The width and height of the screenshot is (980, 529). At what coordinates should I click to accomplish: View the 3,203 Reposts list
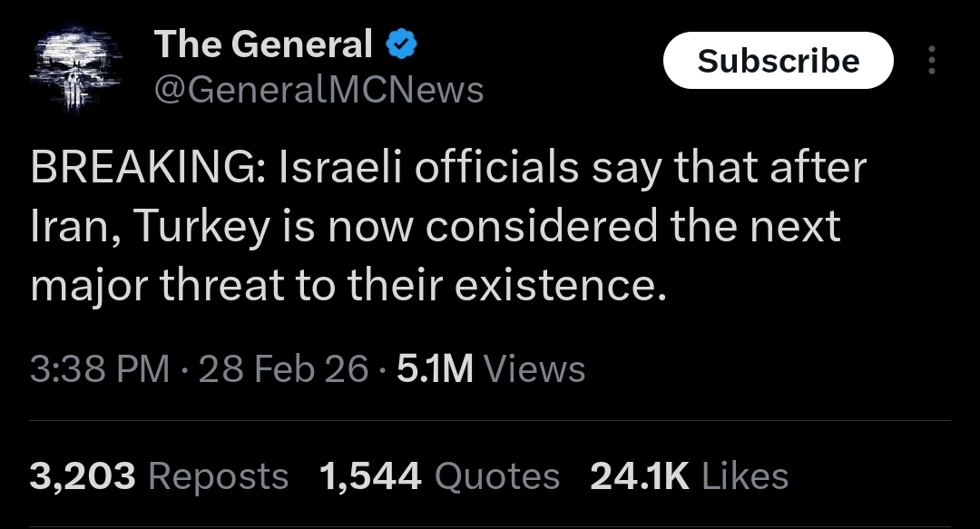pyautogui.click(x=159, y=475)
